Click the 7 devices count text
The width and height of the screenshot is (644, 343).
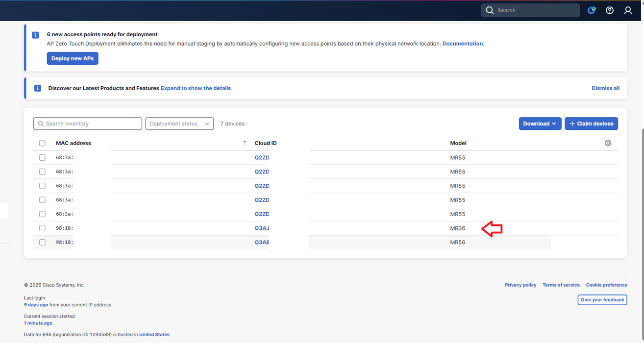(232, 123)
